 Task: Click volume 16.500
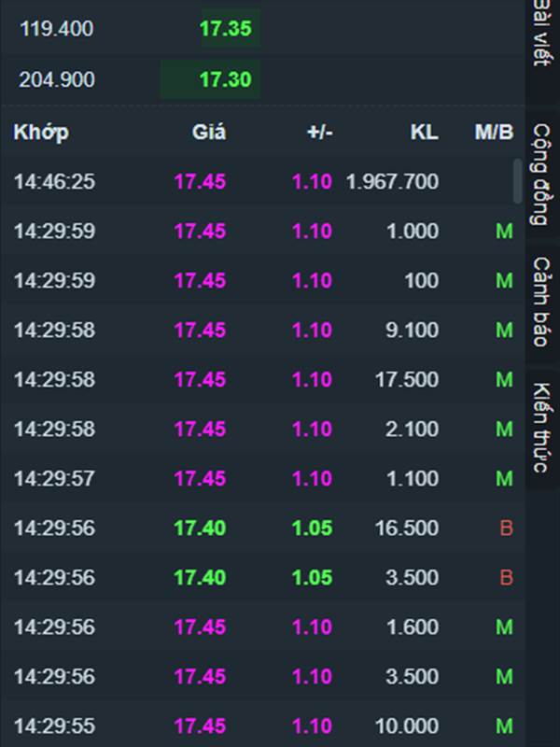(407, 528)
